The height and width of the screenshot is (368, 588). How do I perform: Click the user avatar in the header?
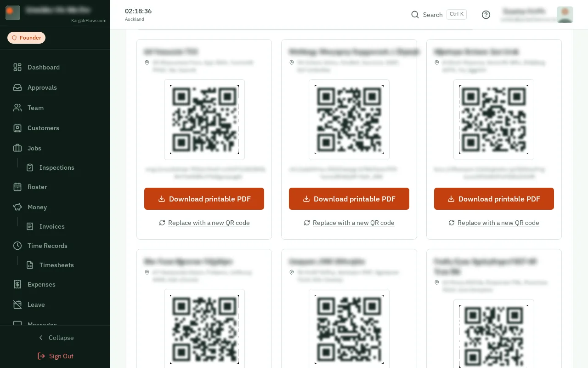click(x=565, y=15)
